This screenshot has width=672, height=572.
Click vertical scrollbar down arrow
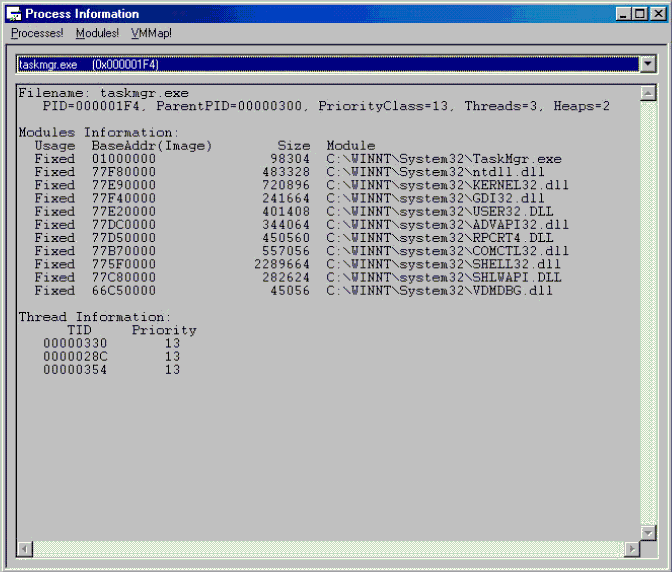point(648,533)
